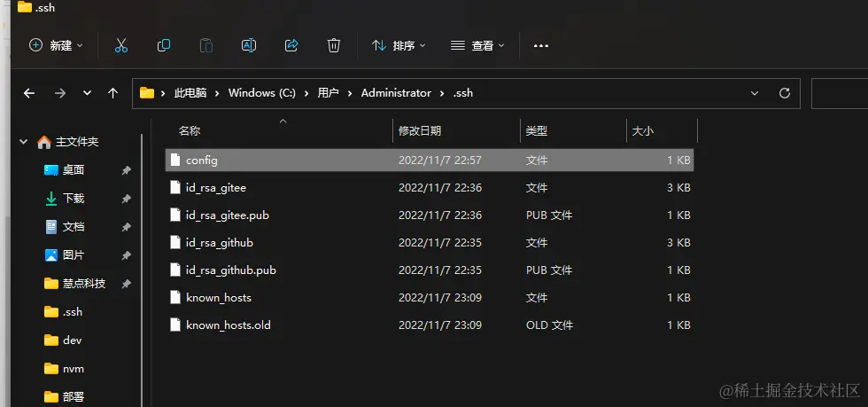This screenshot has width=868, height=407.
Task: Click the folder icon in address bar
Action: [147, 92]
